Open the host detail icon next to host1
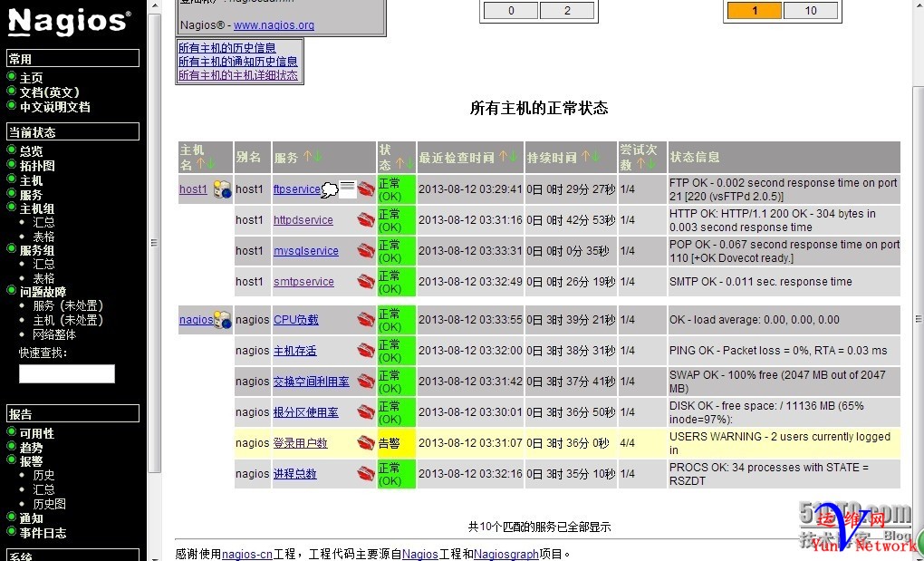 coord(222,189)
